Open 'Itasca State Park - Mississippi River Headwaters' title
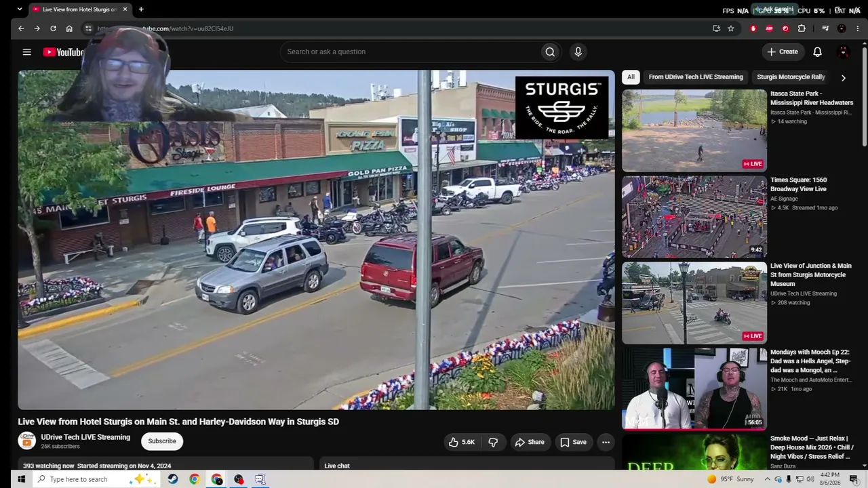Viewport: 868px width, 488px height. 812,98
